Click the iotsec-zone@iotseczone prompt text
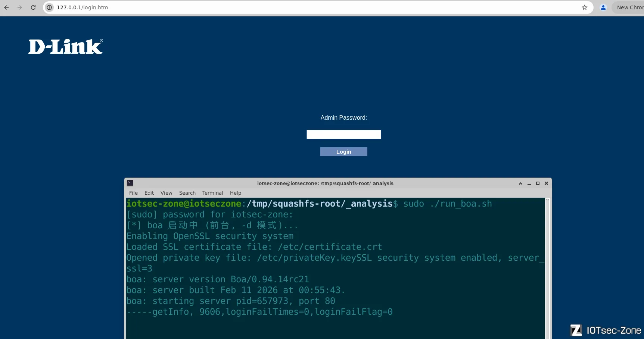Screen dimensions: 644x339 coord(184,204)
